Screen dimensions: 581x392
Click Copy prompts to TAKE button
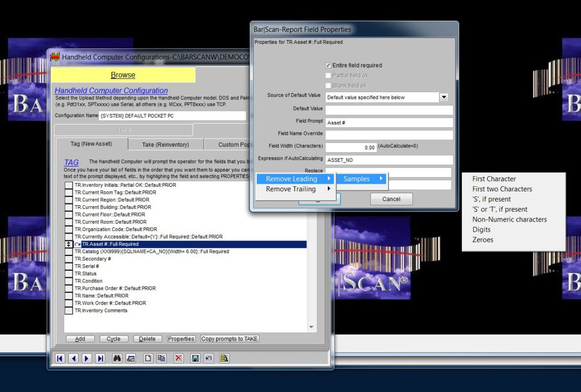pos(229,339)
